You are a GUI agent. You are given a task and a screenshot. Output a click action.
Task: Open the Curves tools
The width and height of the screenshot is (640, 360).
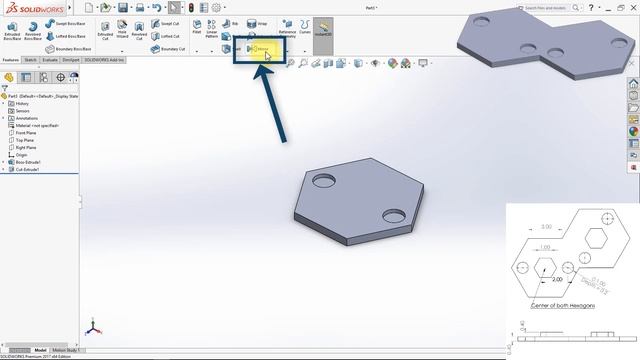tap(304, 27)
